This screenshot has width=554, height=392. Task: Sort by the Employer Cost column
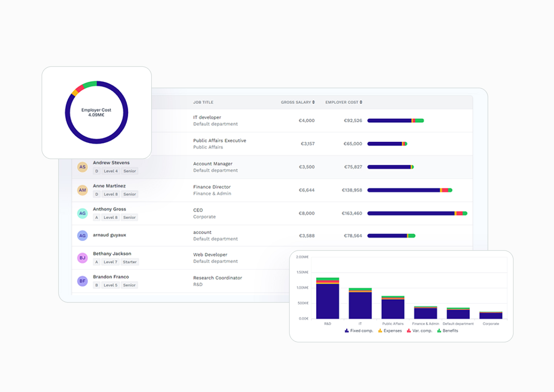point(344,102)
